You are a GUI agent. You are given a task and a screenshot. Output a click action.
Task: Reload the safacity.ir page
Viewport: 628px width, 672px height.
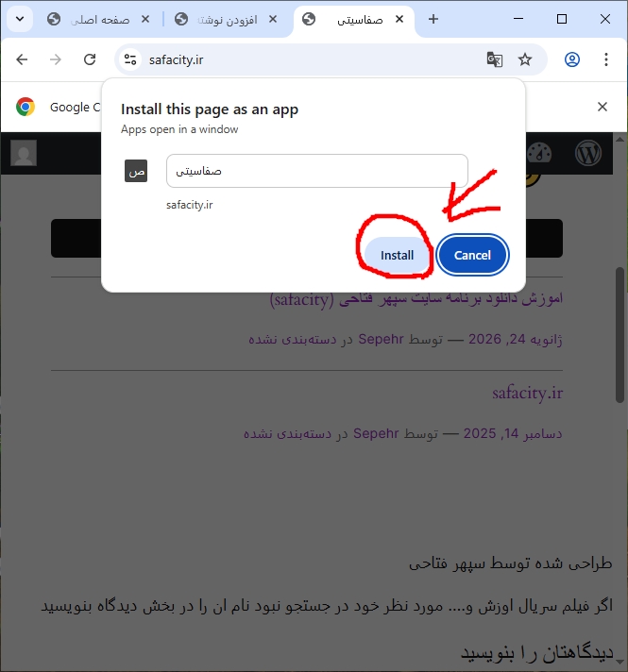tap(90, 59)
